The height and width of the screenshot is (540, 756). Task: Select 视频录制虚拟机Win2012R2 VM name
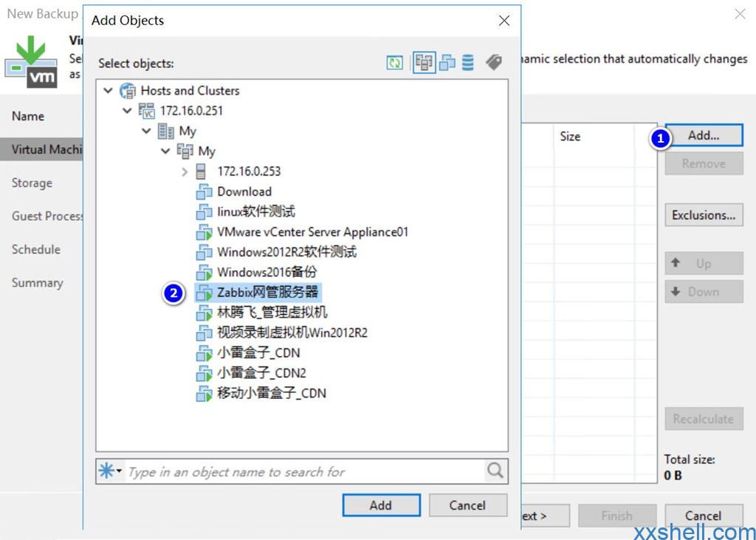292,333
